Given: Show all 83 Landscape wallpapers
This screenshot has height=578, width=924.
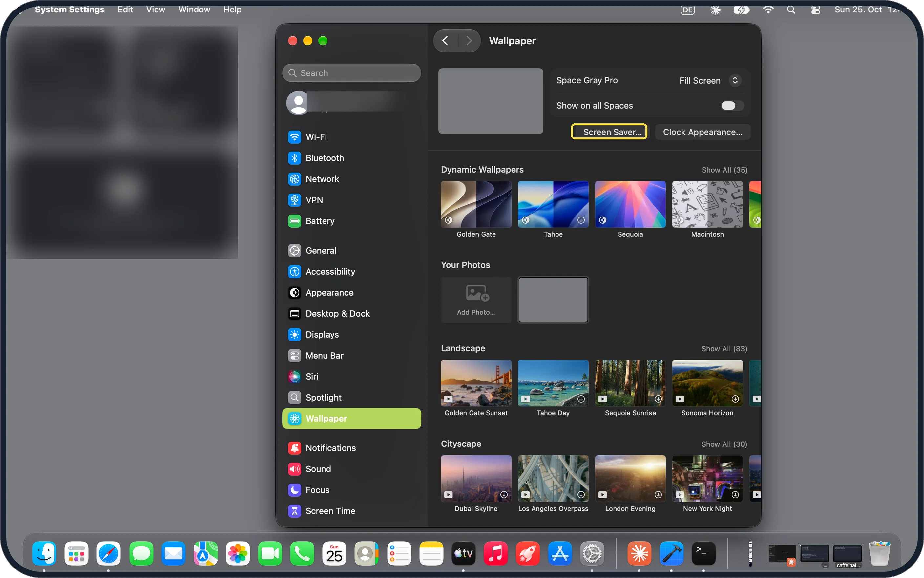Looking at the screenshot, I should tap(724, 349).
